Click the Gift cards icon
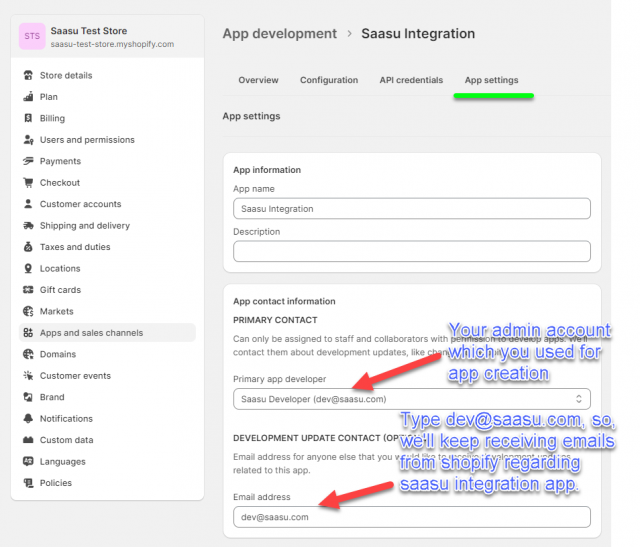 click(x=28, y=290)
